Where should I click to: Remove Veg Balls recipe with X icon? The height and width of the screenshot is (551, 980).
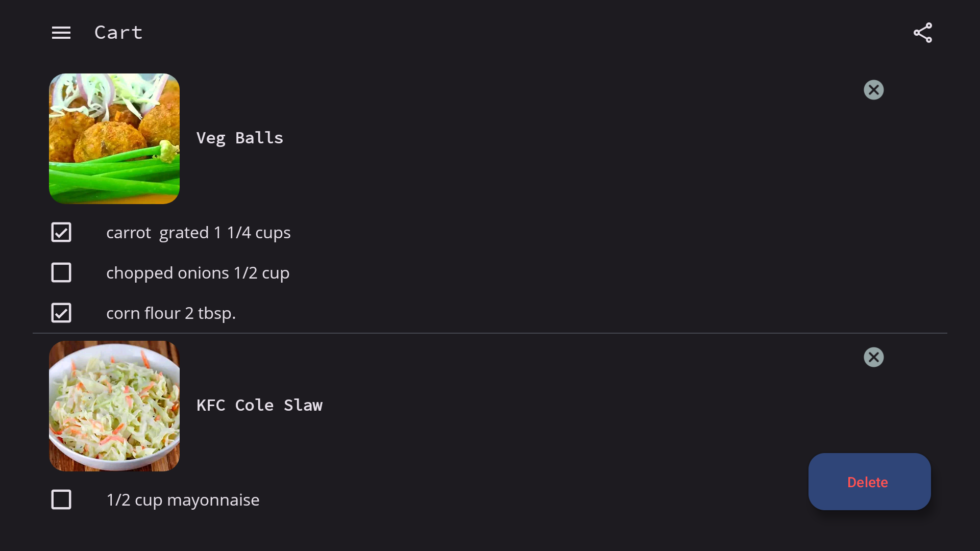(874, 90)
